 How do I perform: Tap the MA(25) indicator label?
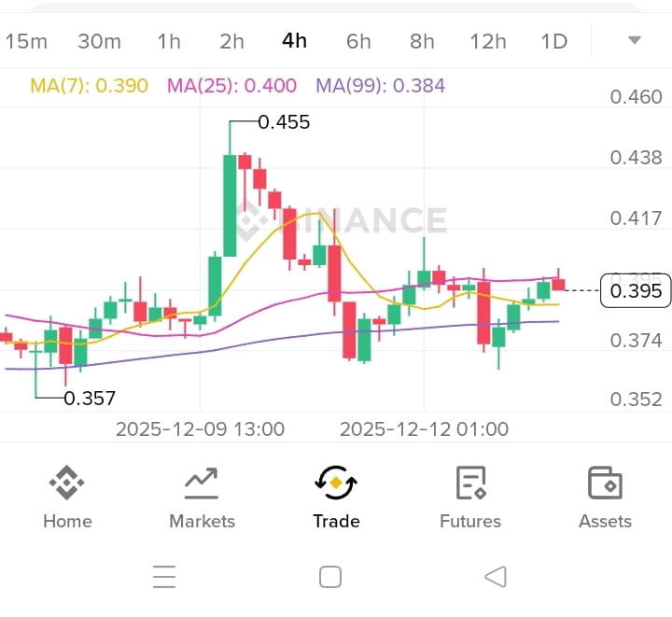click(x=231, y=86)
